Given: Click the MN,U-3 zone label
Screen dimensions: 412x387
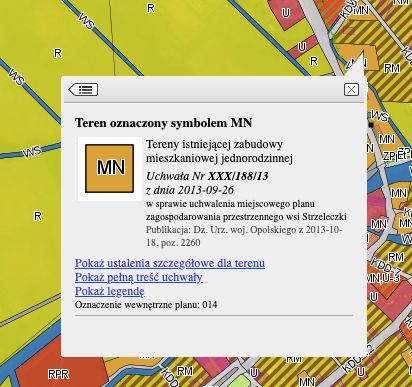Looking at the screenshot, I should [382, 278].
